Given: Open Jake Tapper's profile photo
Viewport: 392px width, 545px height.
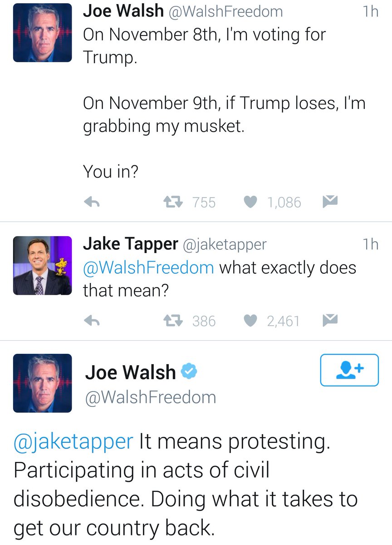Looking at the screenshot, I should pos(42,266).
